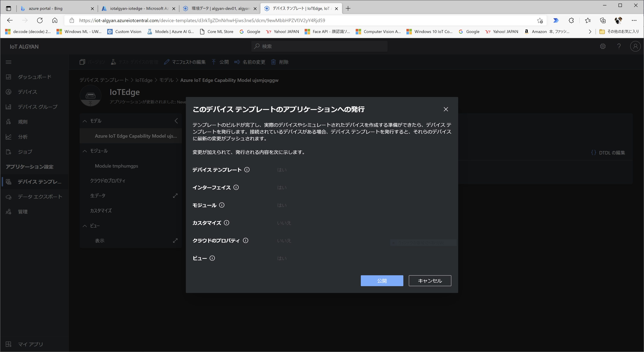
Task: Open the 分析 panel
Action: point(22,137)
